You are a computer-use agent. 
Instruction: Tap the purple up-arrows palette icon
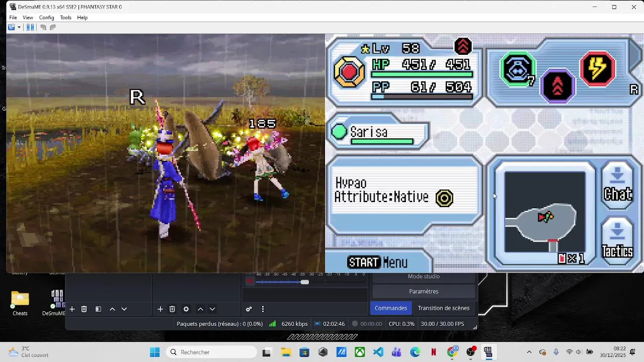coord(557,85)
